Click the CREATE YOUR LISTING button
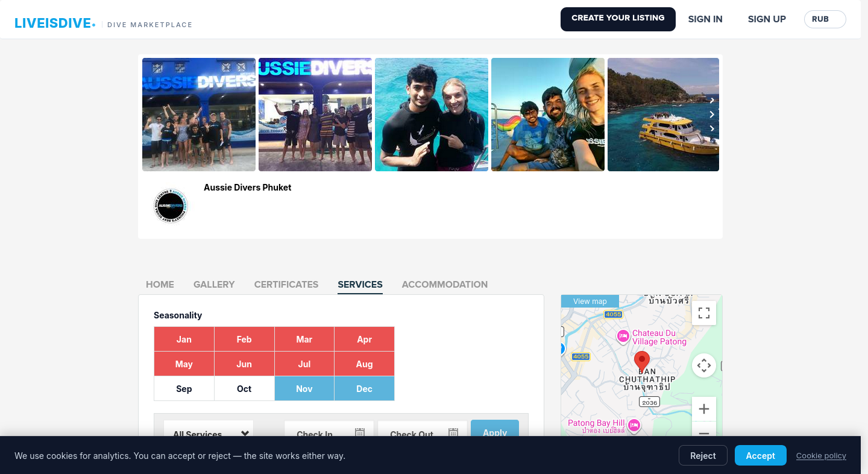 click(x=618, y=19)
